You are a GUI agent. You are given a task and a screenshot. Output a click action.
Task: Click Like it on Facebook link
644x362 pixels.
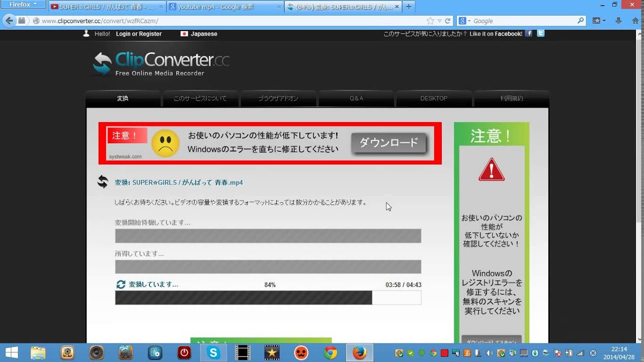click(496, 34)
